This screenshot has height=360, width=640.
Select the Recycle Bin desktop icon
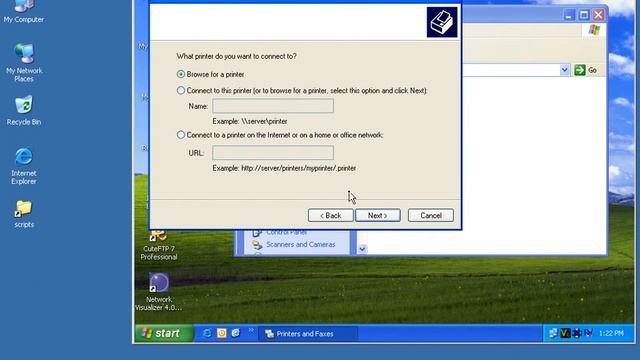click(24, 111)
